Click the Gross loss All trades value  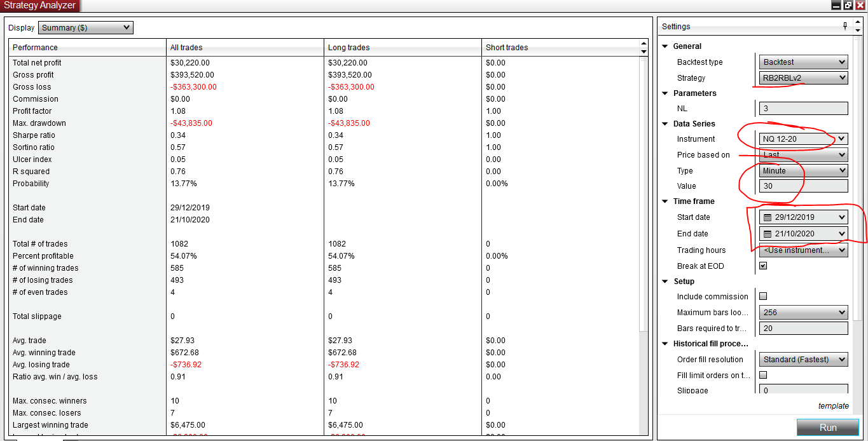point(193,87)
